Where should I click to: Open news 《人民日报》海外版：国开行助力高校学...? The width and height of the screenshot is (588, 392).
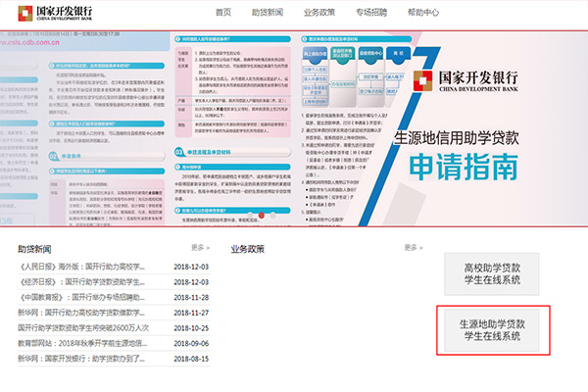coord(81,267)
